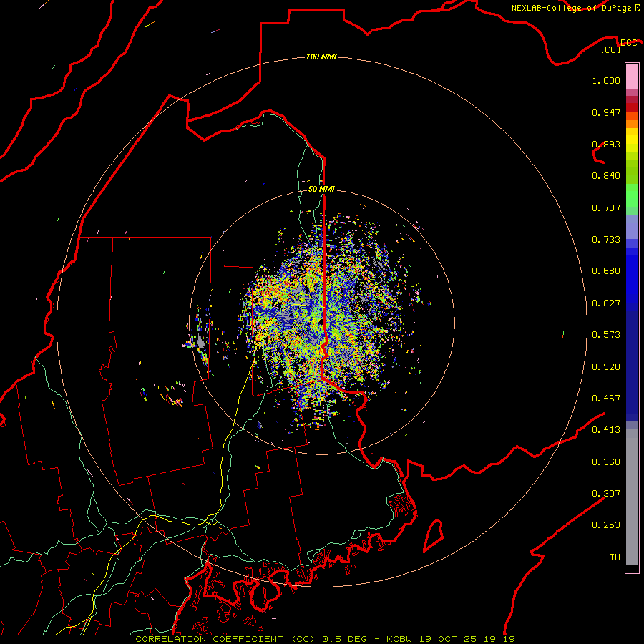Pick the red segment of color bar

pyautogui.click(x=632, y=107)
